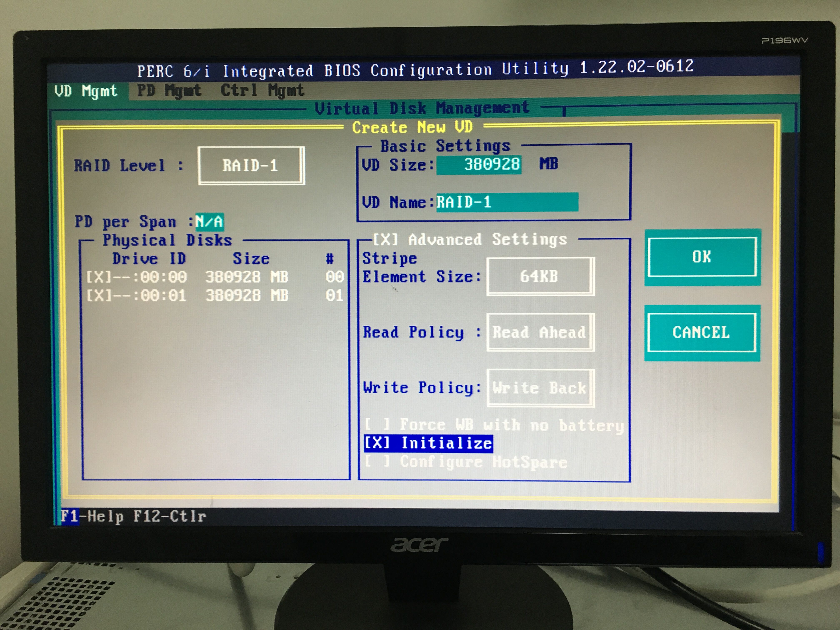Image resolution: width=840 pixels, height=630 pixels.
Task: Click the Virtual Disk Management heading
Action: [422, 108]
